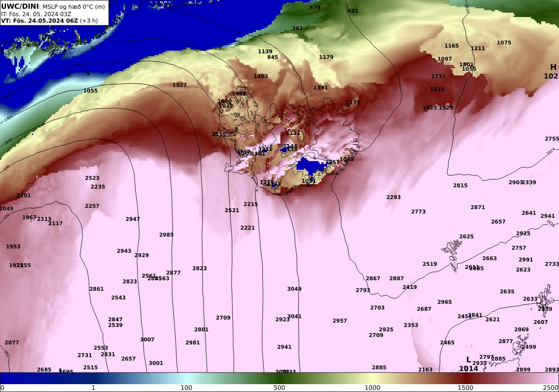Click the height value 2519

click(x=430, y=264)
